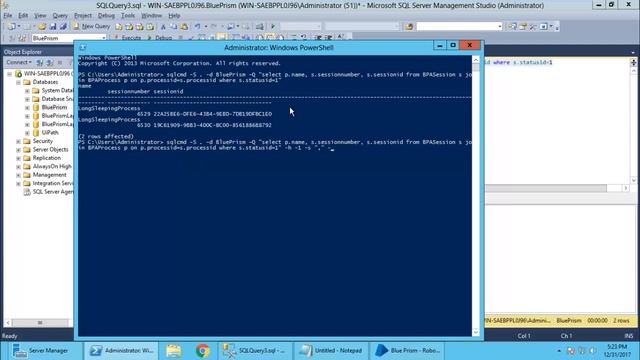Click the Copy icon in toolbar

(173, 27)
